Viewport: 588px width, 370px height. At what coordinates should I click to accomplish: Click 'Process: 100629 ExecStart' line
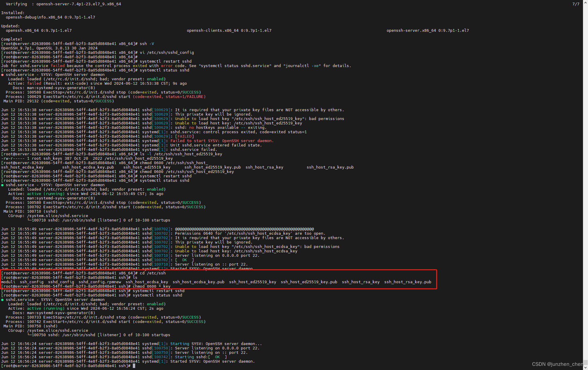[105, 96]
